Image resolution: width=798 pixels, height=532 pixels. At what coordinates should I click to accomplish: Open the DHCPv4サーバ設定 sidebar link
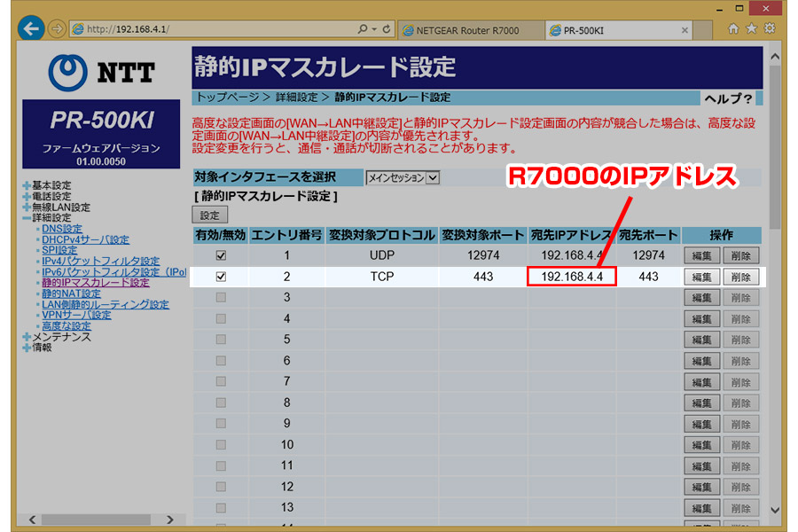tap(85, 239)
